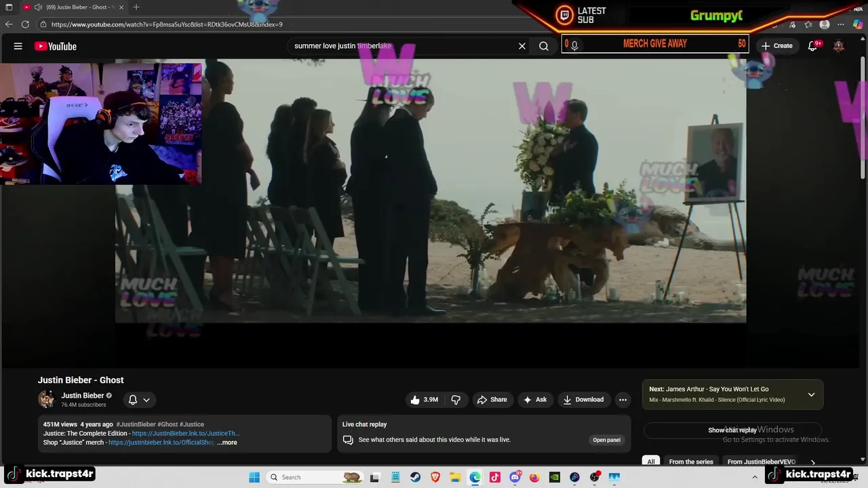Click the #Justice hashtag
Image resolution: width=868 pixels, height=488 pixels.
point(192,424)
